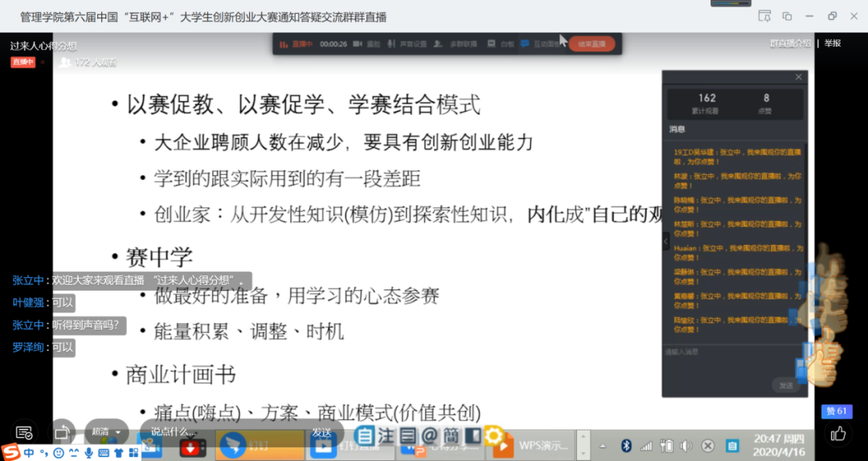Toggle the 露脸 camera option
The width and height of the screenshot is (868, 461).
368,44
